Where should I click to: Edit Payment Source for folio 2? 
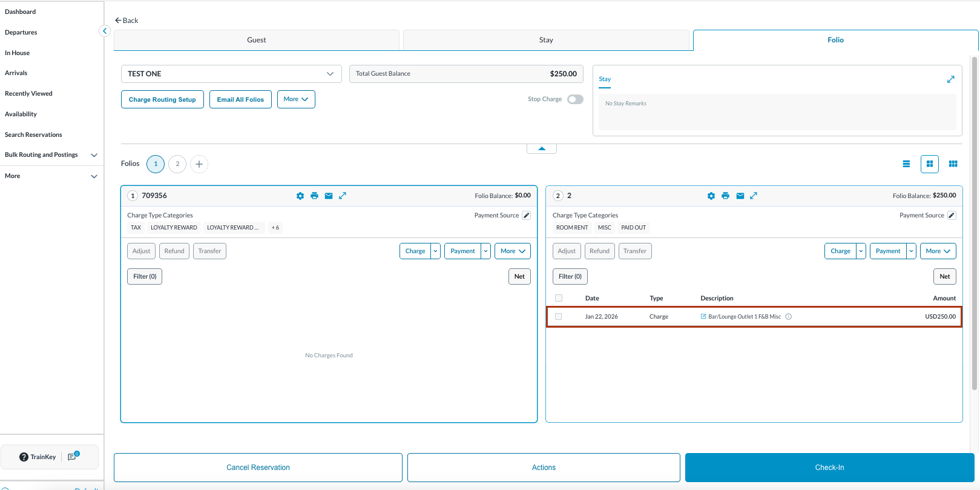pos(952,216)
